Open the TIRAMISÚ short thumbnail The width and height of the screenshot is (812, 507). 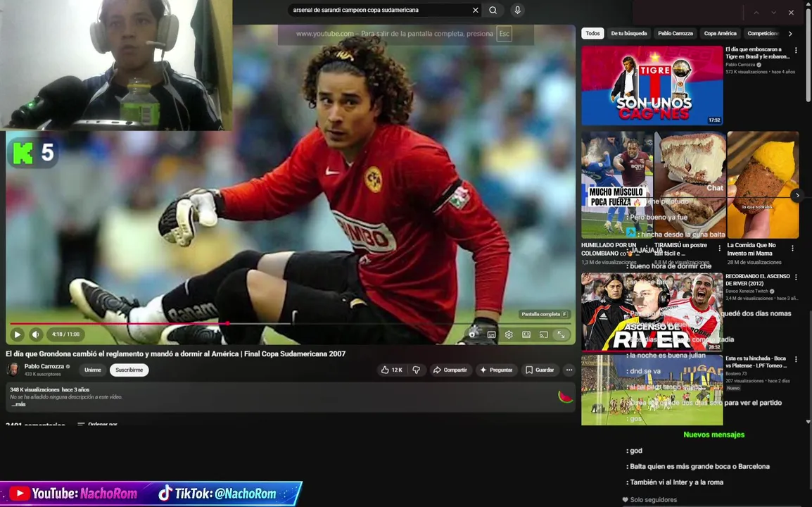point(690,184)
